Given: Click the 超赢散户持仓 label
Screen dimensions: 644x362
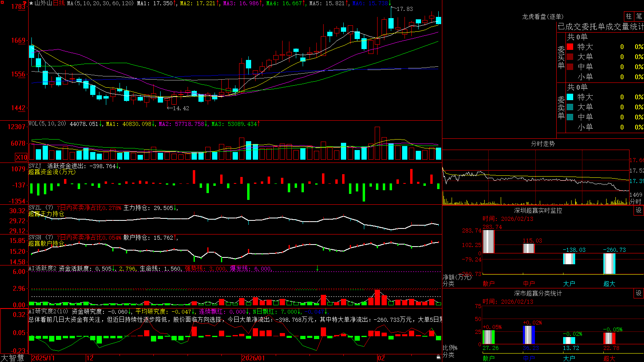Looking at the screenshot, I should coord(46,244).
